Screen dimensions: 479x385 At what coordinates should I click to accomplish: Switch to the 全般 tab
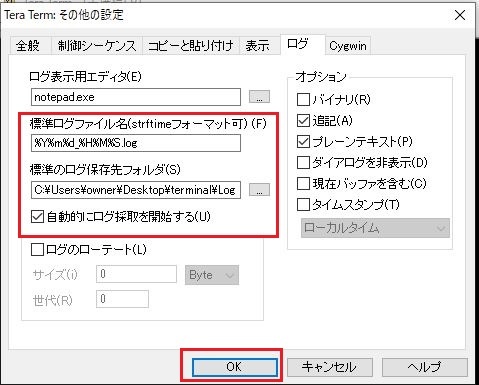point(29,45)
